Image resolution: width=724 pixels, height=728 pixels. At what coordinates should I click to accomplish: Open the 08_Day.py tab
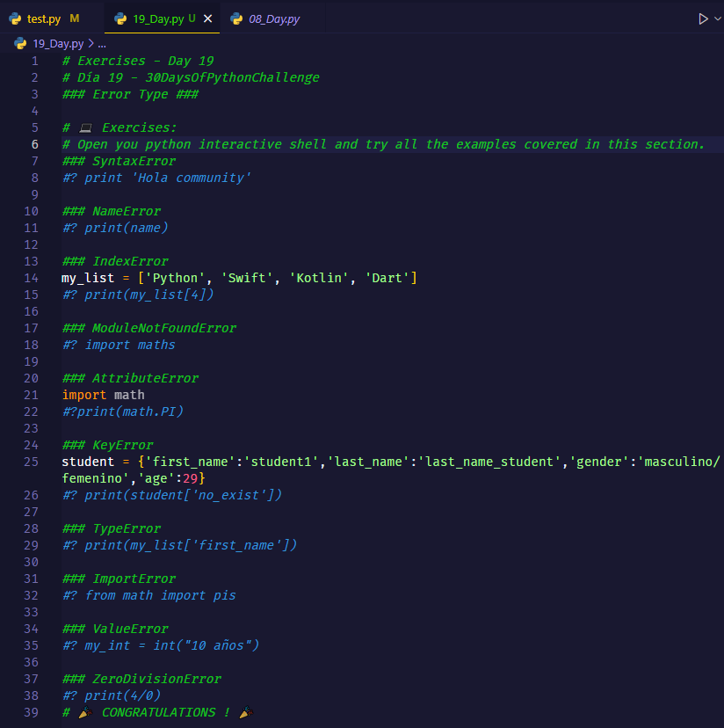point(274,18)
